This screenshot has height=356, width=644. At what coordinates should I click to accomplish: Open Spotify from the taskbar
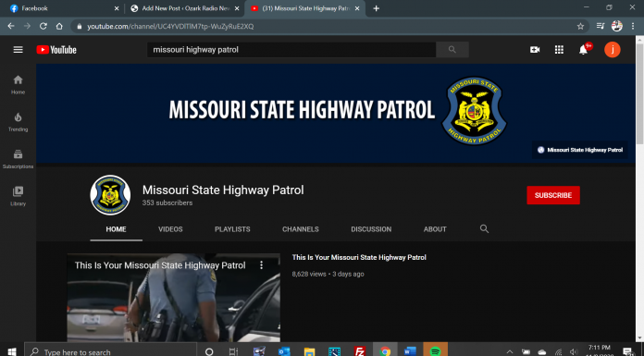point(435,351)
